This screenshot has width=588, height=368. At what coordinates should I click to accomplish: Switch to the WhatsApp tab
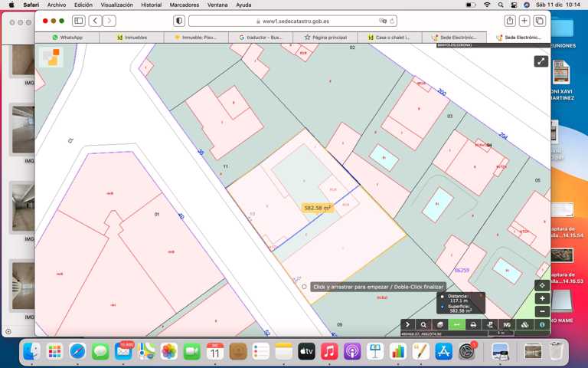pos(67,37)
